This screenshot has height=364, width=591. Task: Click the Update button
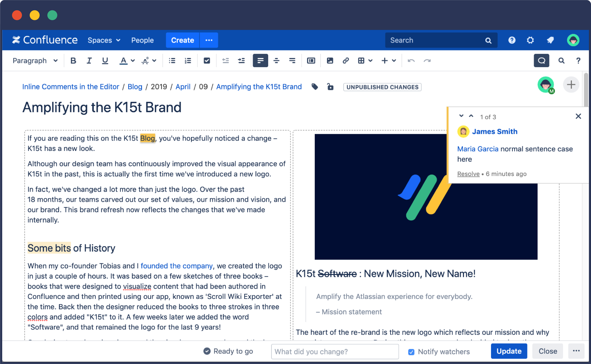(x=509, y=351)
